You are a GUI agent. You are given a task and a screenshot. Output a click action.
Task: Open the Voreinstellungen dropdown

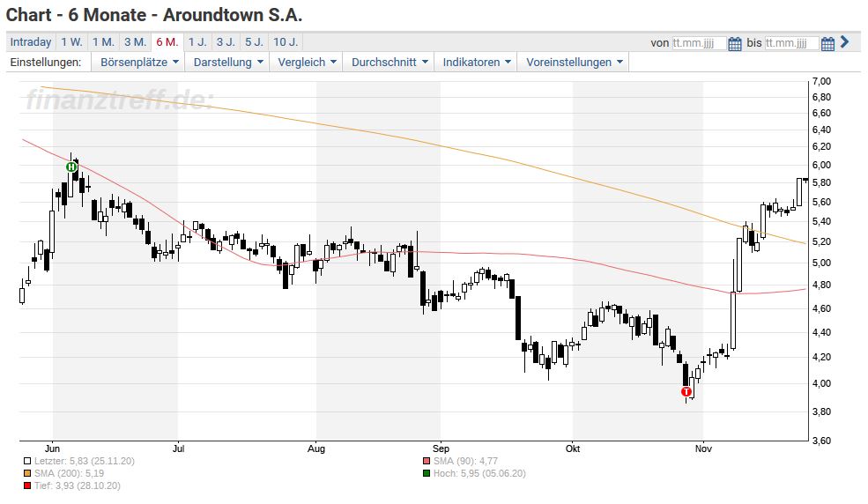[x=574, y=62]
